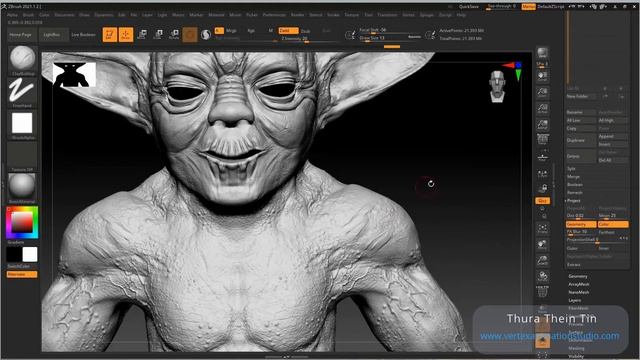Open the Help menu

(461, 15)
